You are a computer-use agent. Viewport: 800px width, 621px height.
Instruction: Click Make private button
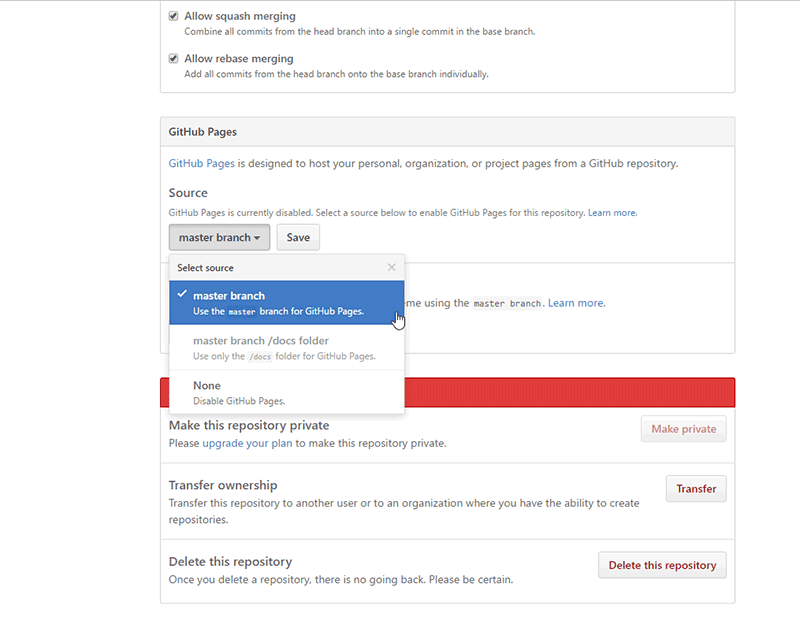(684, 429)
